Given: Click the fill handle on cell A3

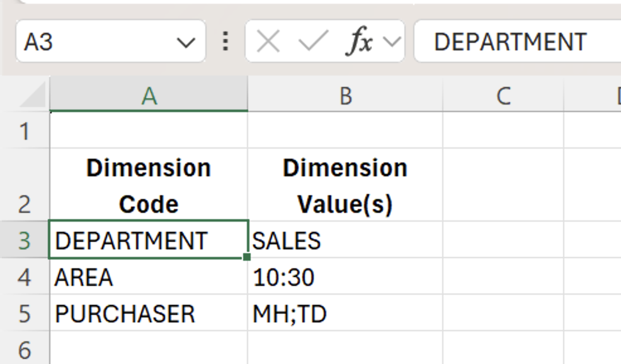Looking at the screenshot, I should [247, 257].
